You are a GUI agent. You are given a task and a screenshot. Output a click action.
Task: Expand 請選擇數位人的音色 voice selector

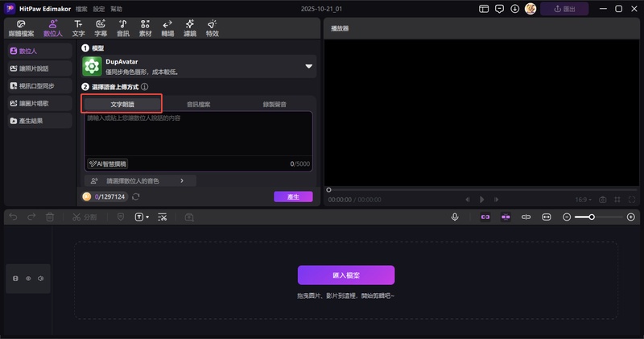coord(140,181)
